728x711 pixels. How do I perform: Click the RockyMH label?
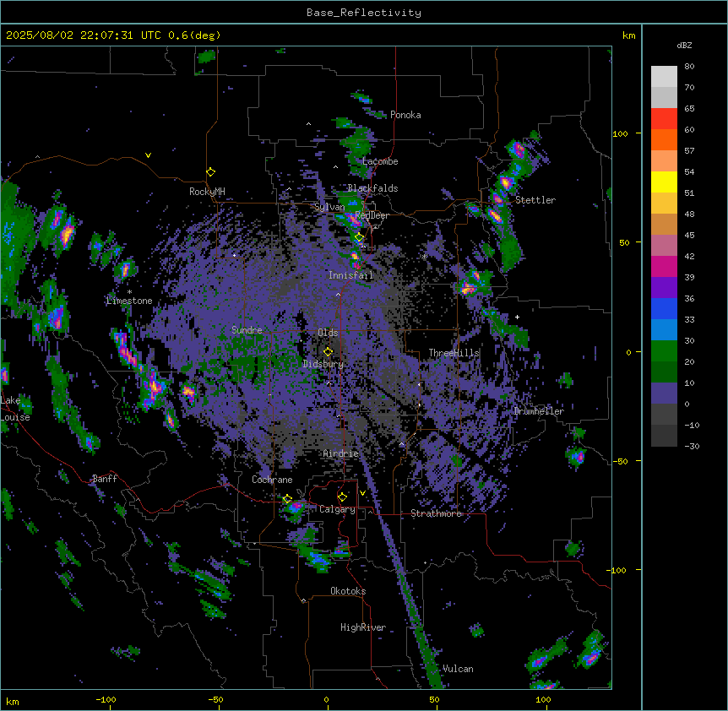pyautogui.click(x=207, y=192)
